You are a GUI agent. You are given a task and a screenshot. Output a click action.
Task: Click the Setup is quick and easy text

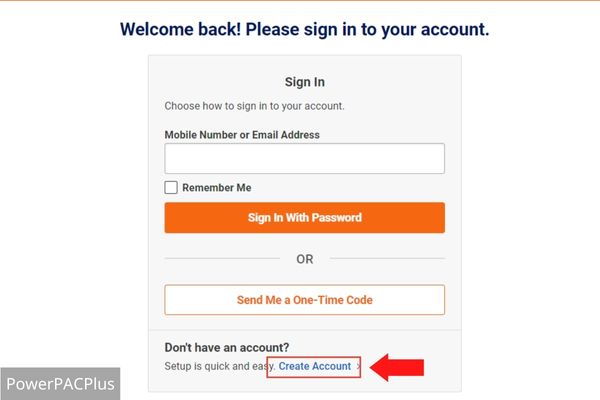(220, 366)
